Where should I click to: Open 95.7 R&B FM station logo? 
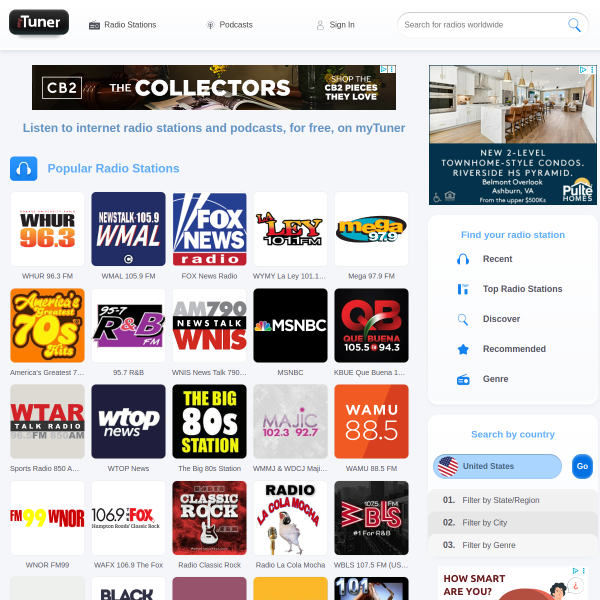(x=129, y=325)
